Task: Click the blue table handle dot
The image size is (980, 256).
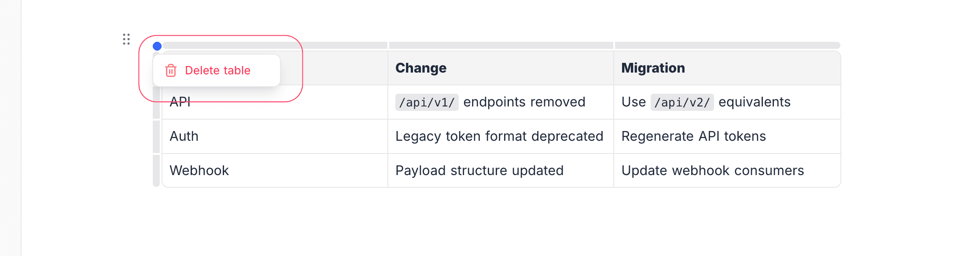Action: coord(157,46)
